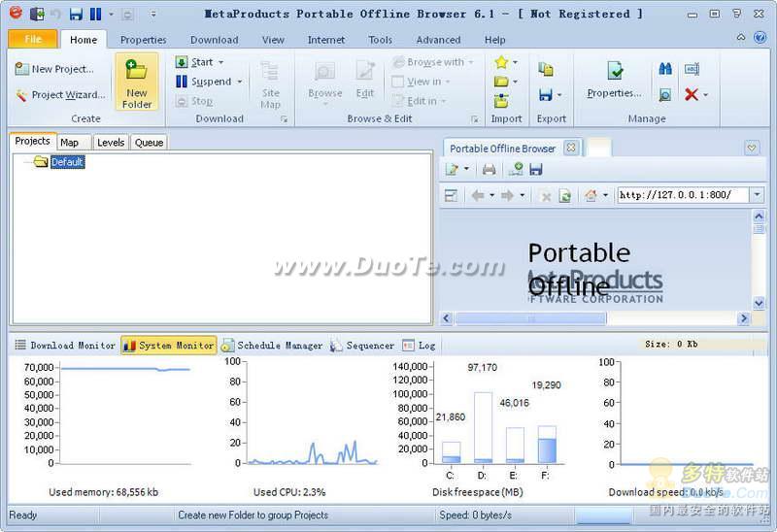The image size is (777, 532).
Task: Click the copy export icon
Action: (x=546, y=70)
